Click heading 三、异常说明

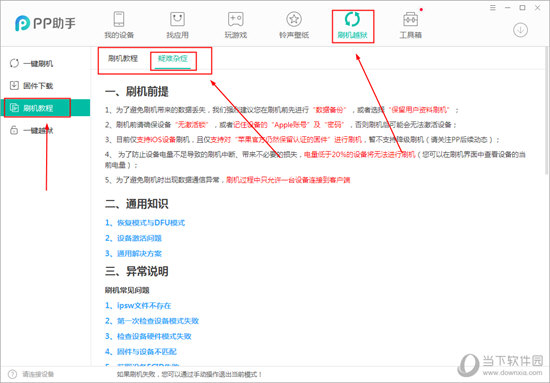(137, 271)
